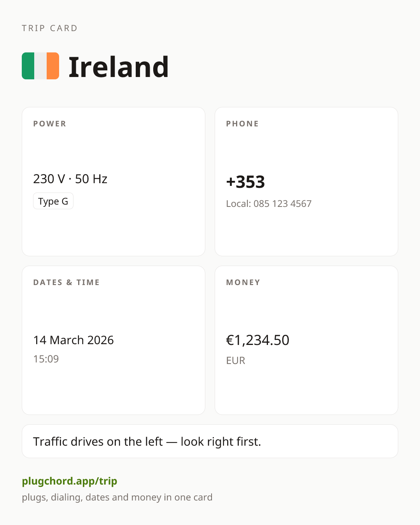420x525 pixels.
Task: Click the Ireland country heading
Action: (x=119, y=67)
